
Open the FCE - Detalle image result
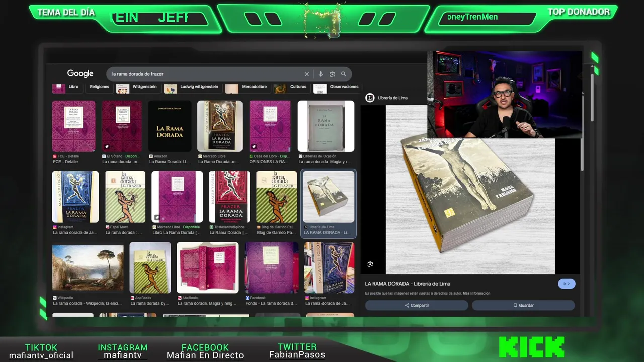click(73, 126)
